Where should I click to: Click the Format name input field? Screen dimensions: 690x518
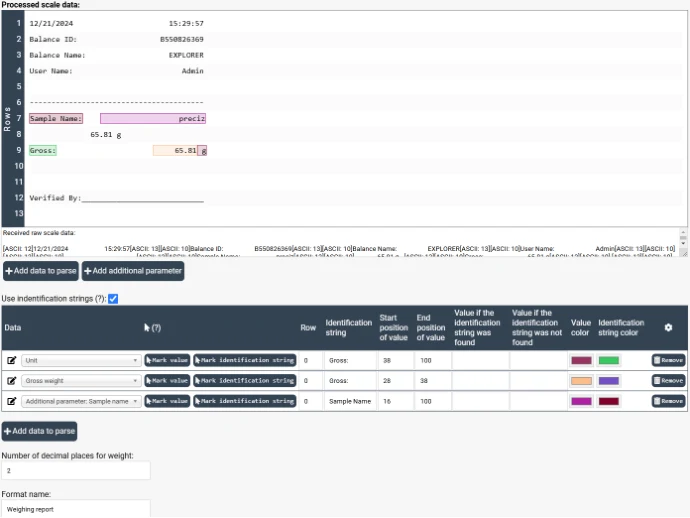[x=76, y=509]
